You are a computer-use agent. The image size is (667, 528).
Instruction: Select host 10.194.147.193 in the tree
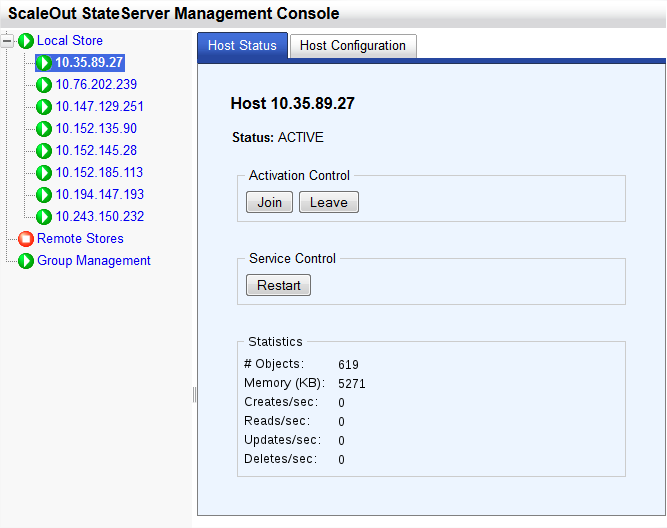point(100,194)
